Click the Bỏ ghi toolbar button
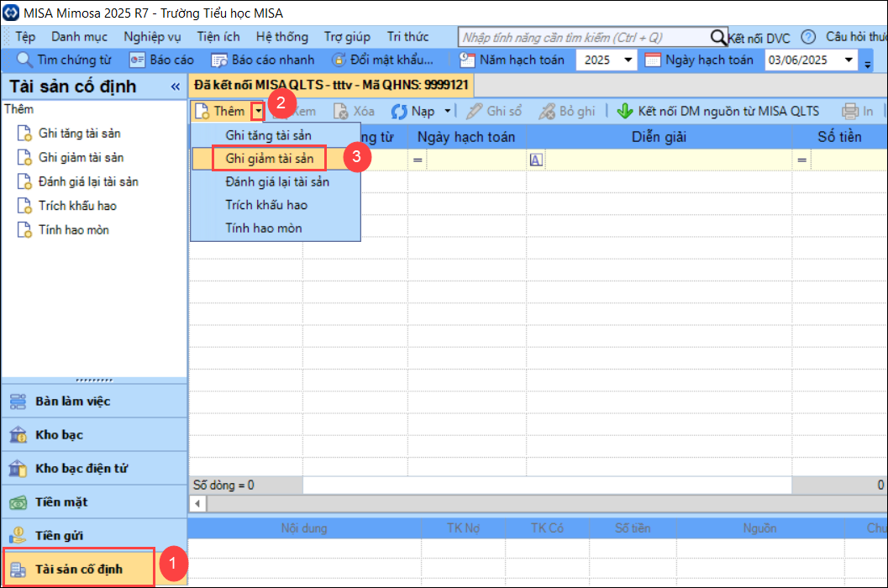 [x=566, y=111]
